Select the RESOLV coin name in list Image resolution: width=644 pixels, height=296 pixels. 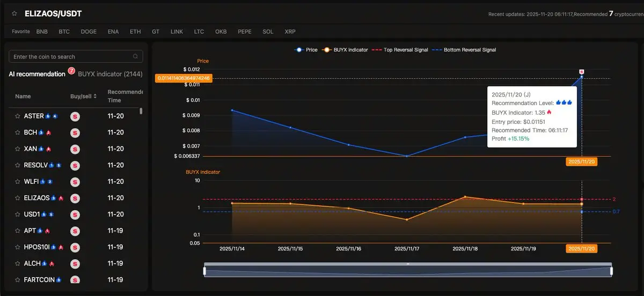click(36, 165)
